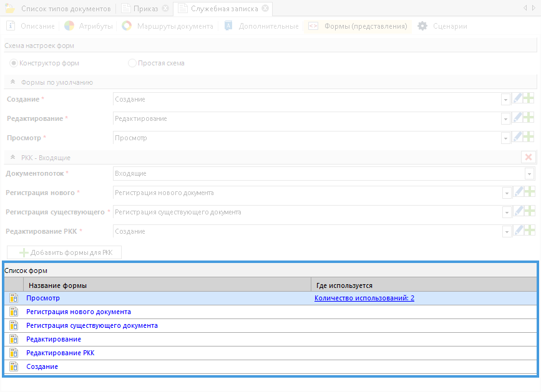Screen dimensions: 541x392
Task: Click the form icon beside Редактирование РКК row
Action: [14, 353]
